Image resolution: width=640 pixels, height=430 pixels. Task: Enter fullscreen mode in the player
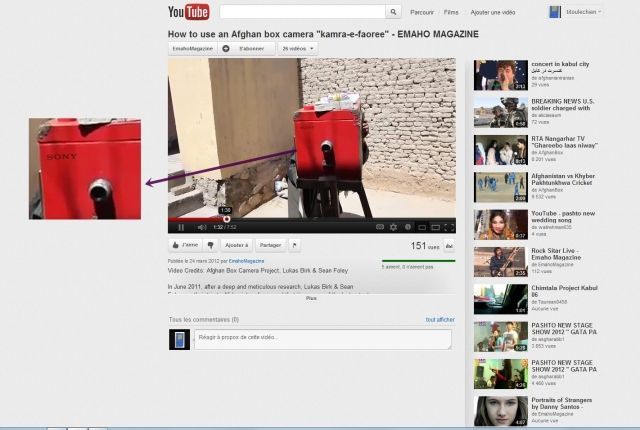(x=449, y=227)
